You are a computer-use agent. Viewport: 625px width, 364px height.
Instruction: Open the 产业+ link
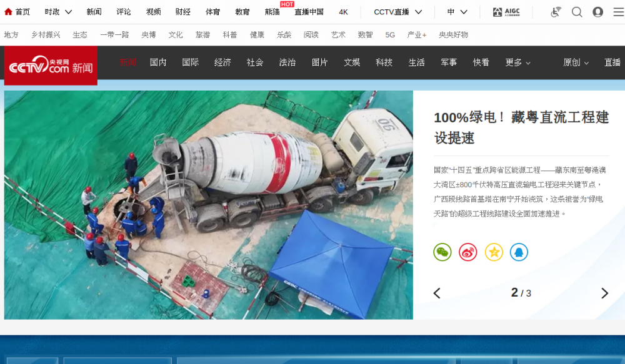pos(417,34)
